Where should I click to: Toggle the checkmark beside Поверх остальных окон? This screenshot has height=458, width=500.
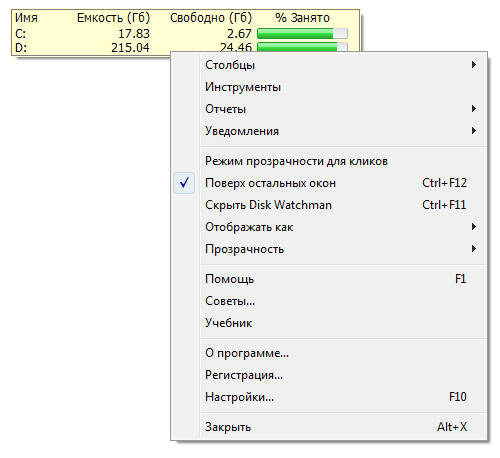(x=184, y=183)
